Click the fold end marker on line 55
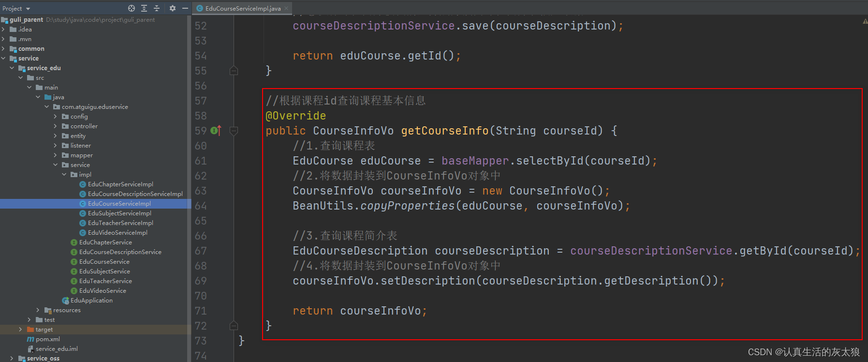 coord(234,71)
